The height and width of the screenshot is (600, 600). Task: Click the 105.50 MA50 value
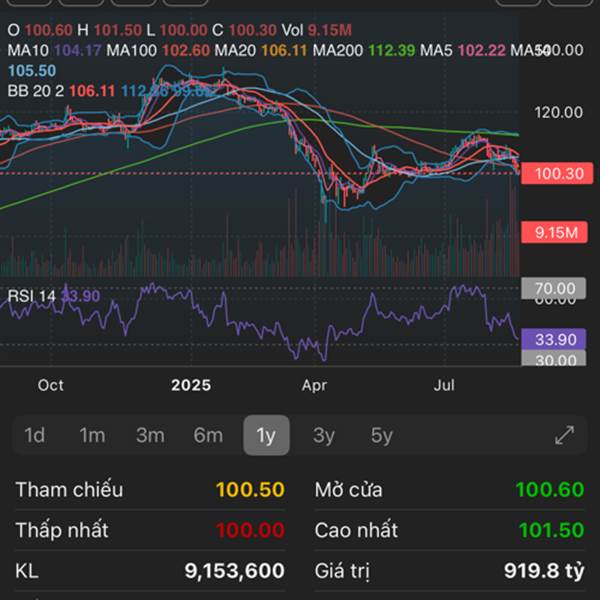[x=32, y=71]
